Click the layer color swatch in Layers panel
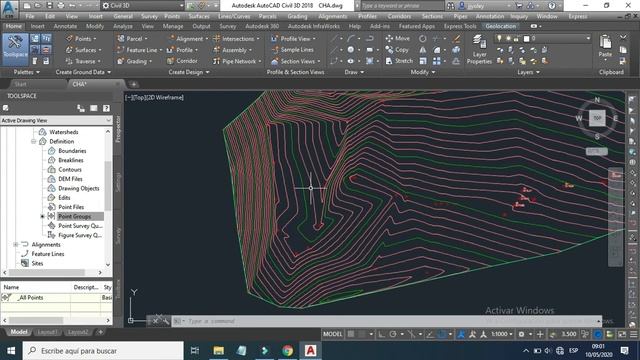 coord(527,39)
